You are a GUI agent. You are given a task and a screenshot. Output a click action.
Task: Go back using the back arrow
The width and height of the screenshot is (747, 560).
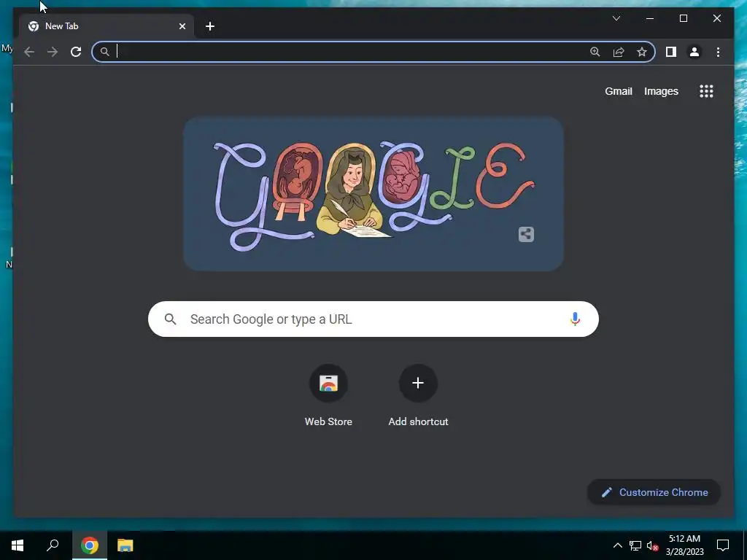(29, 52)
